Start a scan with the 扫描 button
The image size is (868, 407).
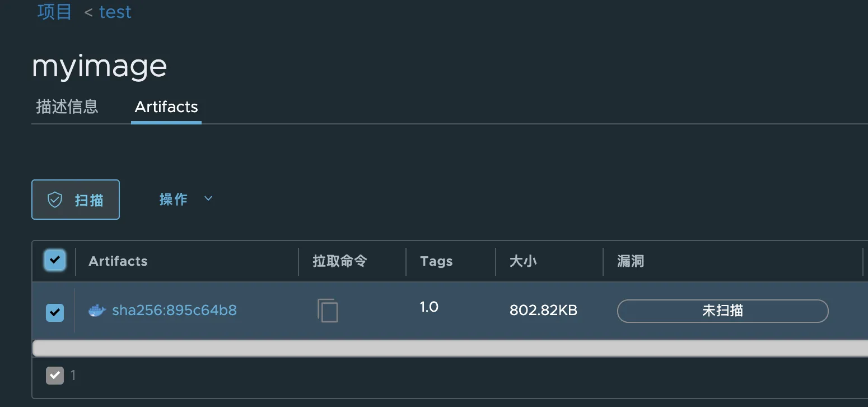(x=76, y=200)
